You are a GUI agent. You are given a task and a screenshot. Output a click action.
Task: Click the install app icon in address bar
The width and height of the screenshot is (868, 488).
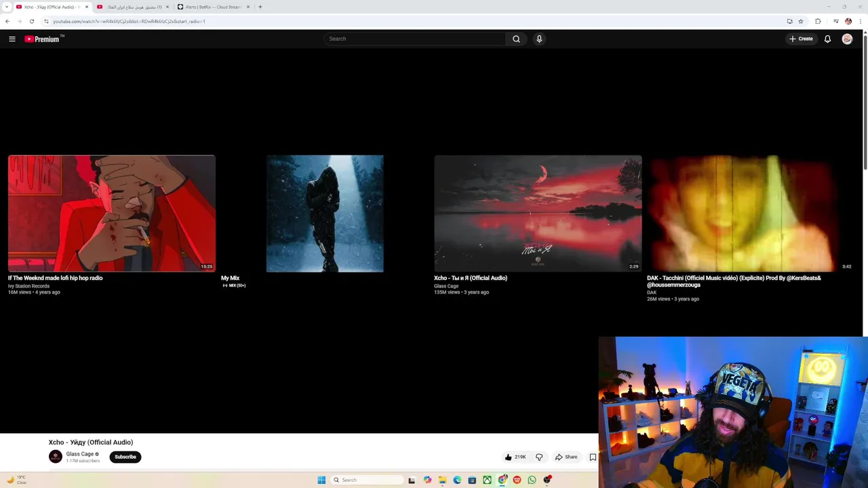[x=790, y=21]
